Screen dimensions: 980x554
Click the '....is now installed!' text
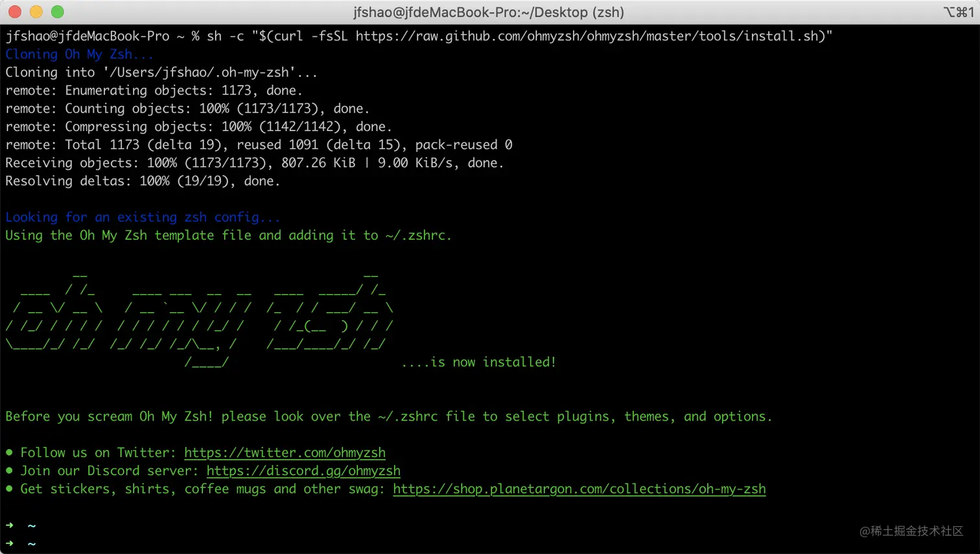tap(479, 362)
